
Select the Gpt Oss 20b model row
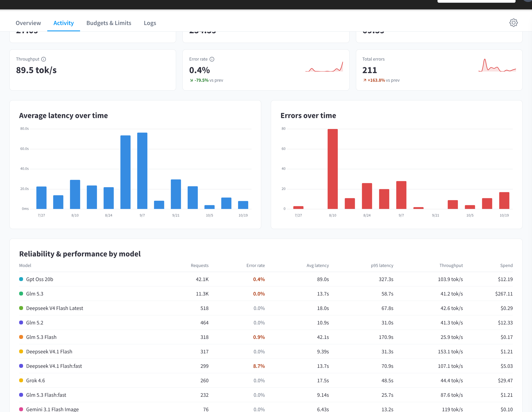(x=266, y=279)
